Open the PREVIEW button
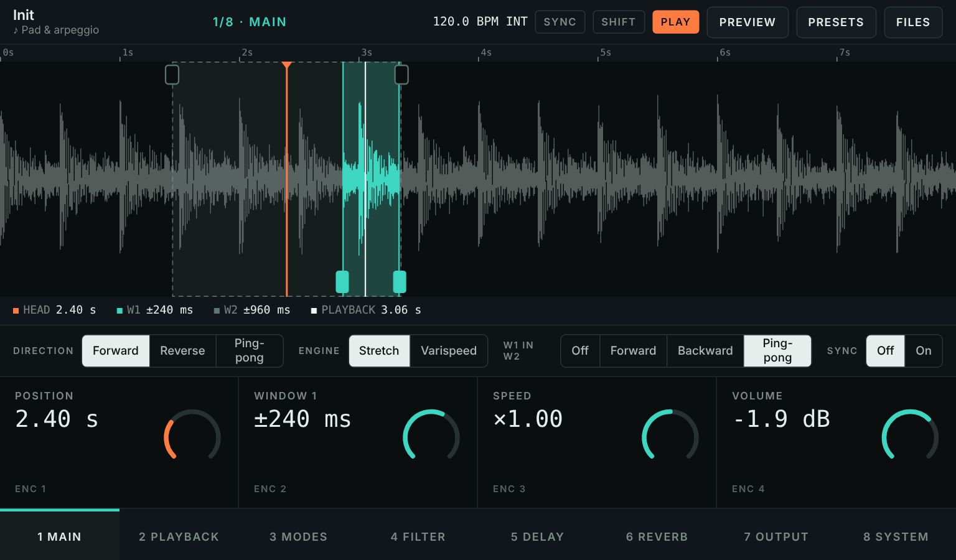 pyautogui.click(x=747, y=22)
